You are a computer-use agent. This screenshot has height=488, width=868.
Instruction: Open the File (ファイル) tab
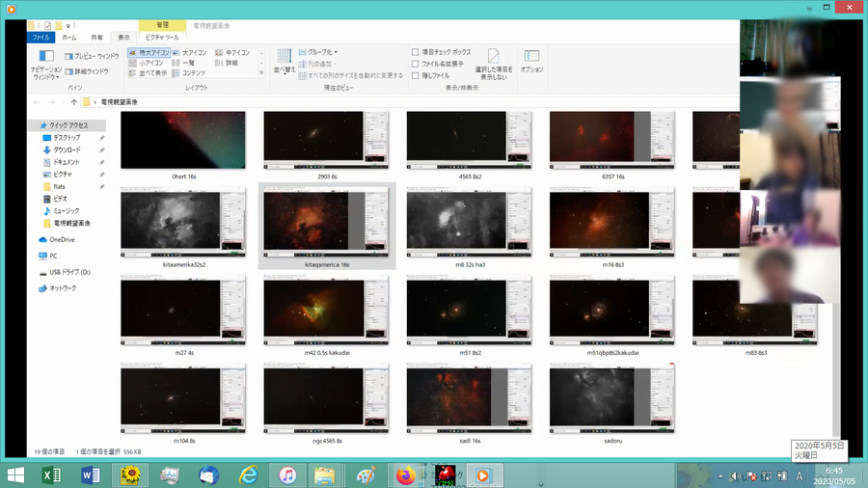coord(41,37)
